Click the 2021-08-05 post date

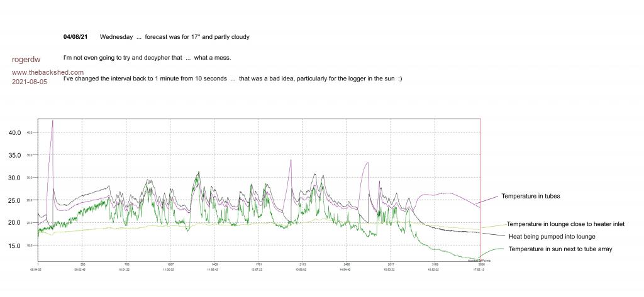point(29,82)
